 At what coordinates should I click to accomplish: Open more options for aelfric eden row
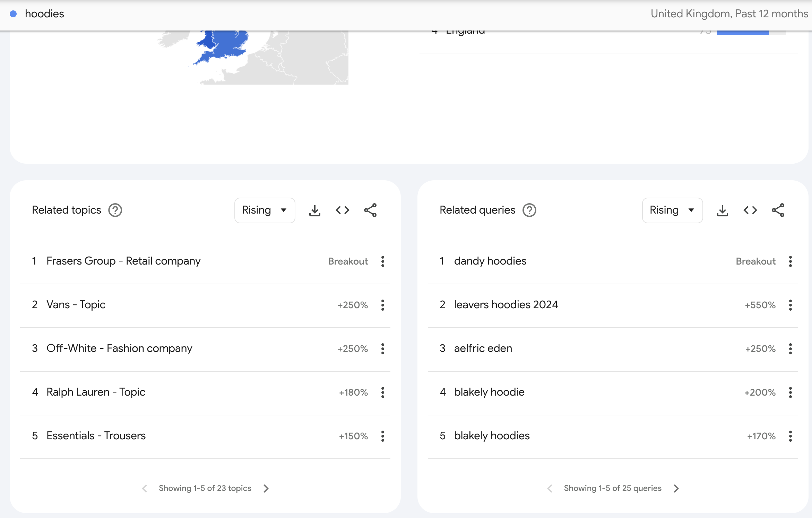pyautogui.click(x=791, y=349)
